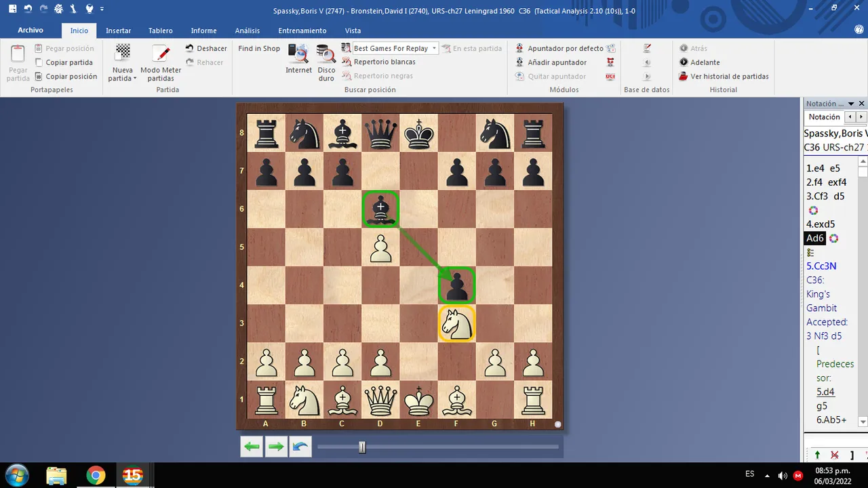
Task: Select the Notación tab in notation pane
Action: [x=824, y=117]
